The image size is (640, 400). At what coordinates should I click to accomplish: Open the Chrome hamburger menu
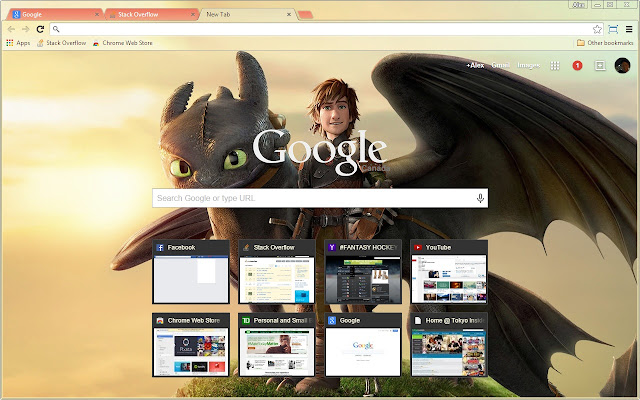[x=628, y=30]
